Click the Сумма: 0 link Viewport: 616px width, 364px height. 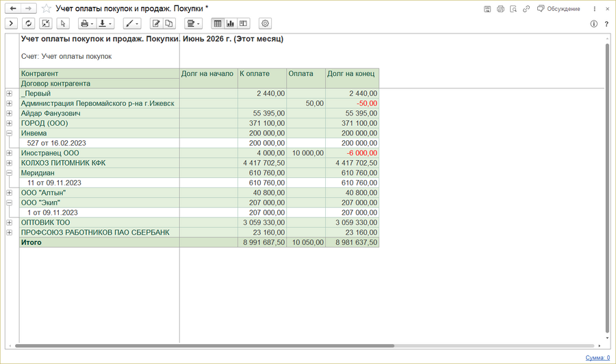pyautogui.click(x=598, y=358)
